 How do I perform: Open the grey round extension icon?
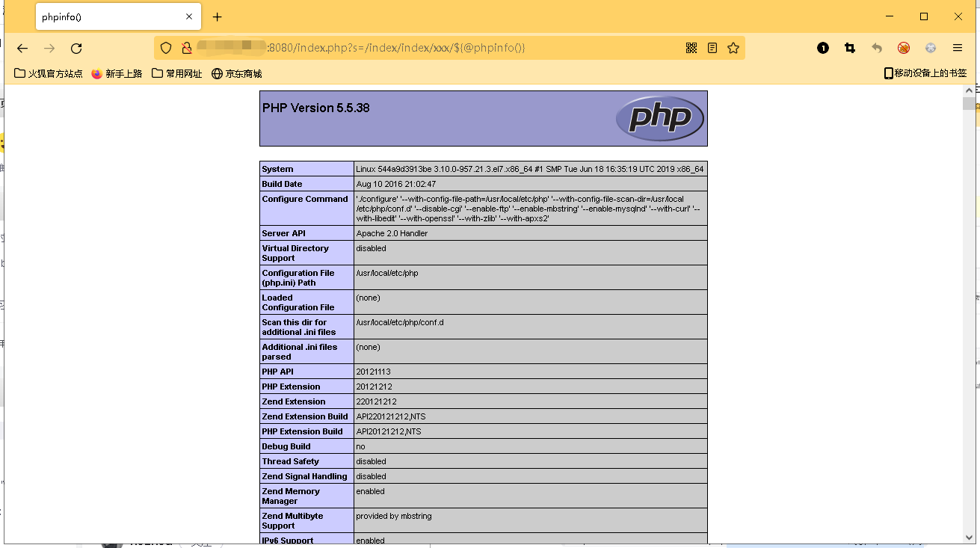coord(931,48)
